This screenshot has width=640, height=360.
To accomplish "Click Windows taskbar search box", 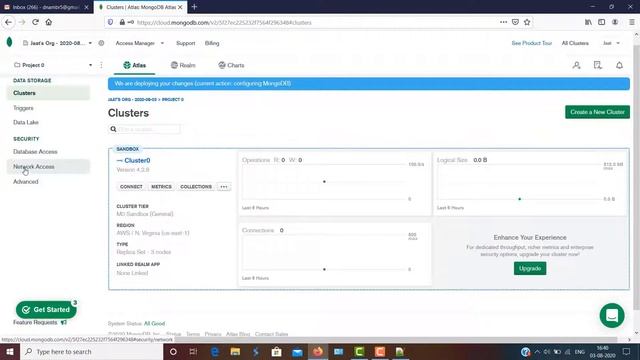I will (x=91, y=351).
